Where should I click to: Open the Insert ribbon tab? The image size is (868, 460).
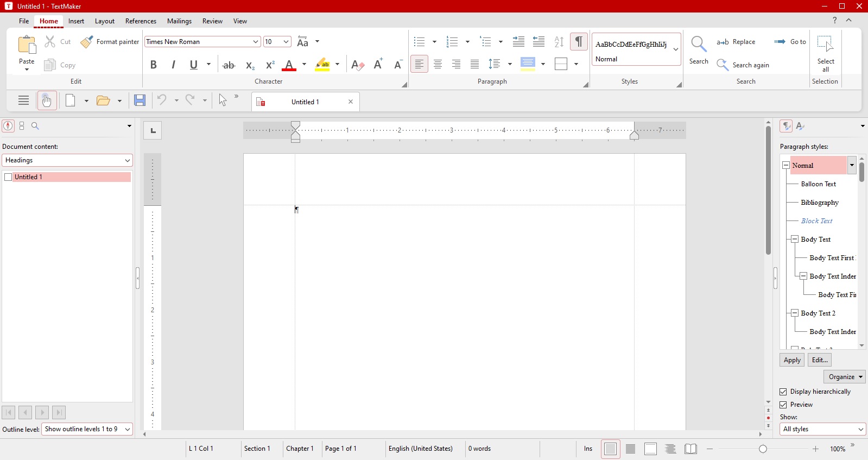[76, 21]
